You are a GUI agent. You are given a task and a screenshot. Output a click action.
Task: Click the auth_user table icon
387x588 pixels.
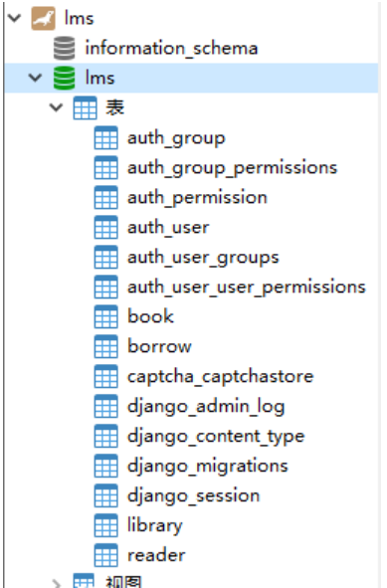[x=105, y=227]
